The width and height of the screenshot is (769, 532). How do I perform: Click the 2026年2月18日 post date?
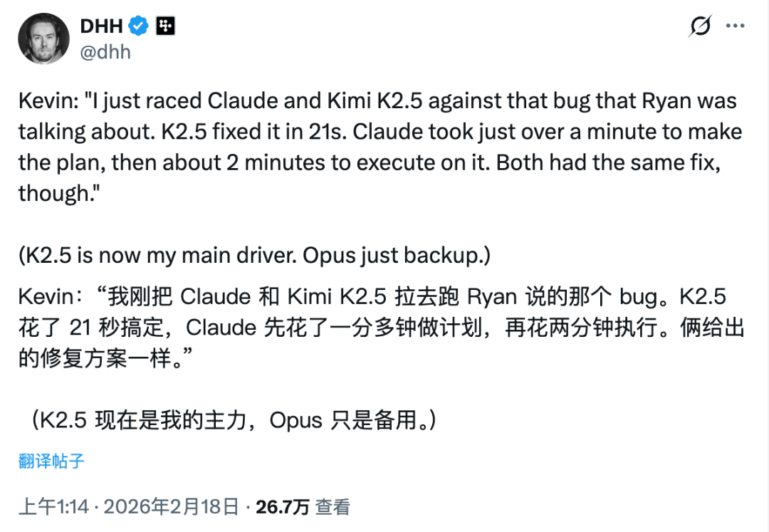(x=171, y=507)
